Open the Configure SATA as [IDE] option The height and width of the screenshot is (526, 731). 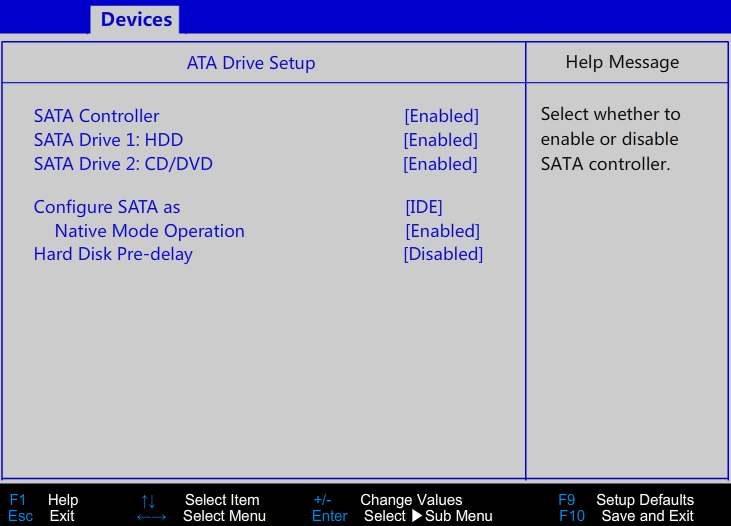click(x=424, y=207)
